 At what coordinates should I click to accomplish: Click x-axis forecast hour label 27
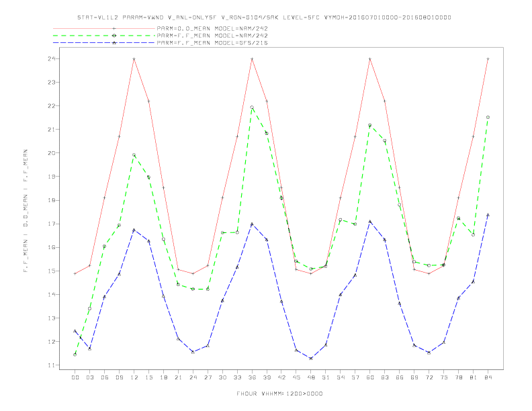208,377
